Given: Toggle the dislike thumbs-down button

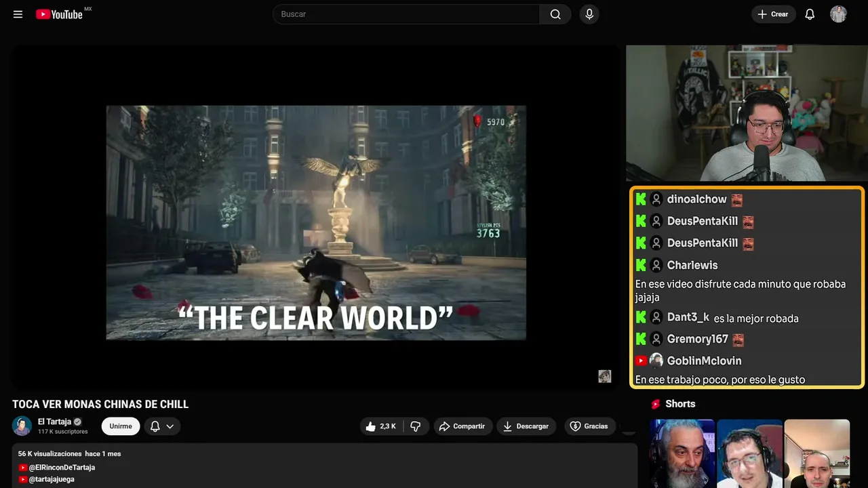Looking at the screenshot, I should [415, 426].
